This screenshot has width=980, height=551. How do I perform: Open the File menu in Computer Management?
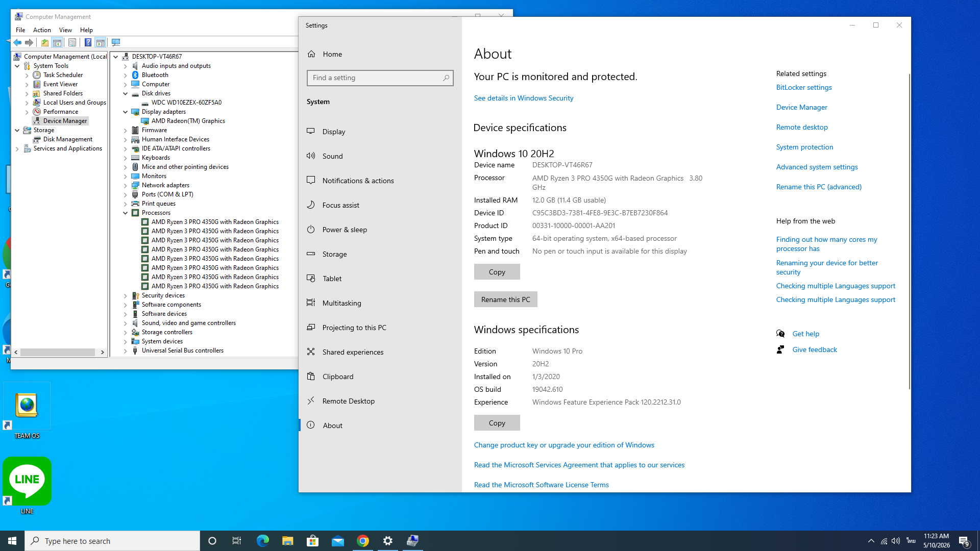pos(20,30)
